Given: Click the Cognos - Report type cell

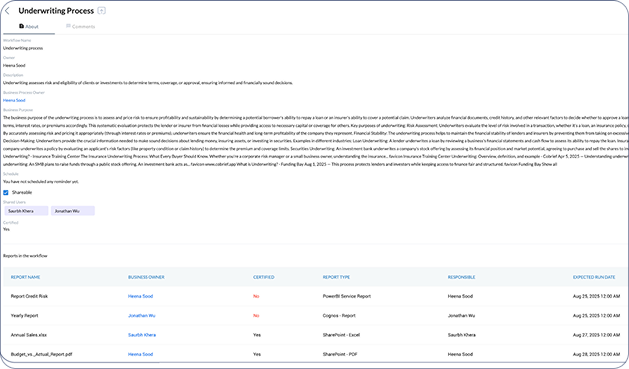Looking at the screenshot, I should [339, 316].
